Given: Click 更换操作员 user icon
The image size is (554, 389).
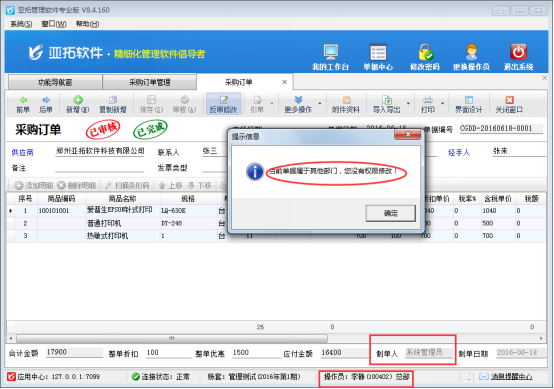Looking at the screenshot, I should [x=471, y=52].
